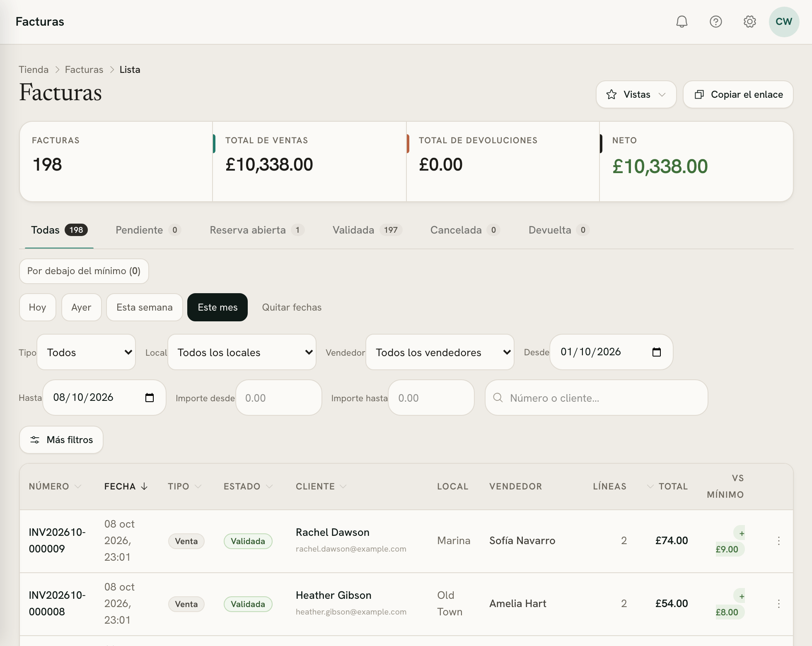Click the Número o cliente search field
Image resolution: width=812 pixels, height=646 pixels.
click(597, 398)
